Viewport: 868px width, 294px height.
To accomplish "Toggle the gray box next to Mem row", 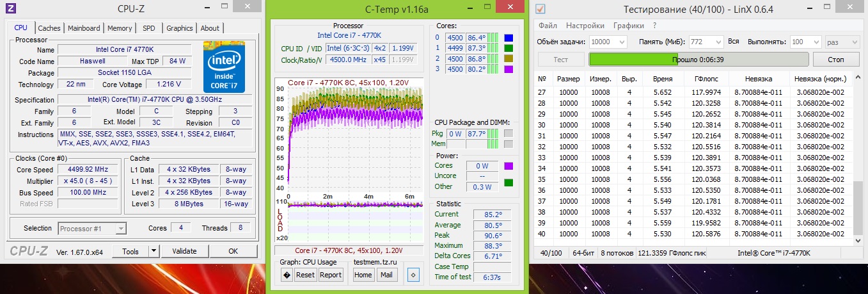I will coord(509,144).
